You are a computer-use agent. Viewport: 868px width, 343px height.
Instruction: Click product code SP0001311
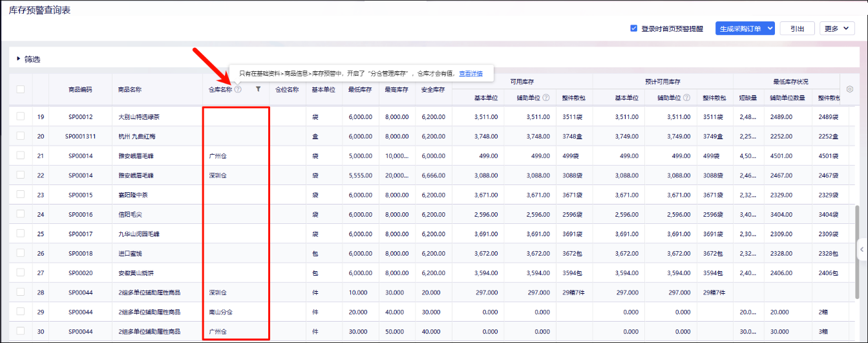(80, 137)
